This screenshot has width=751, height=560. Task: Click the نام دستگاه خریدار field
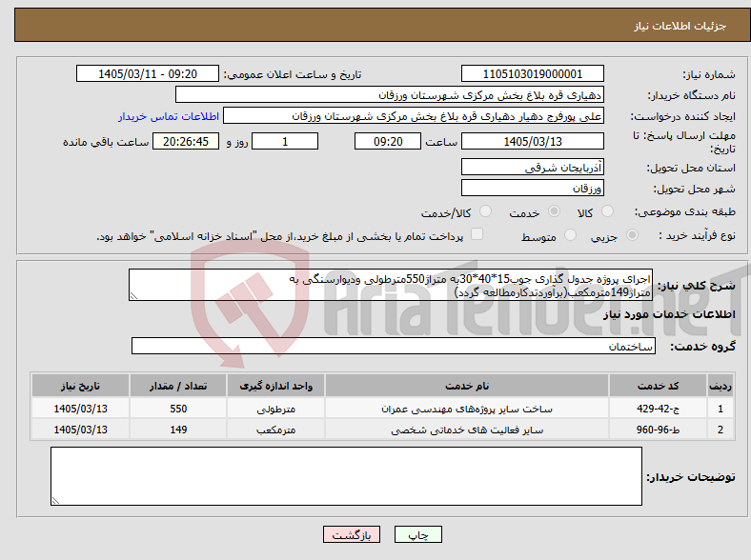tap(390, 95)
